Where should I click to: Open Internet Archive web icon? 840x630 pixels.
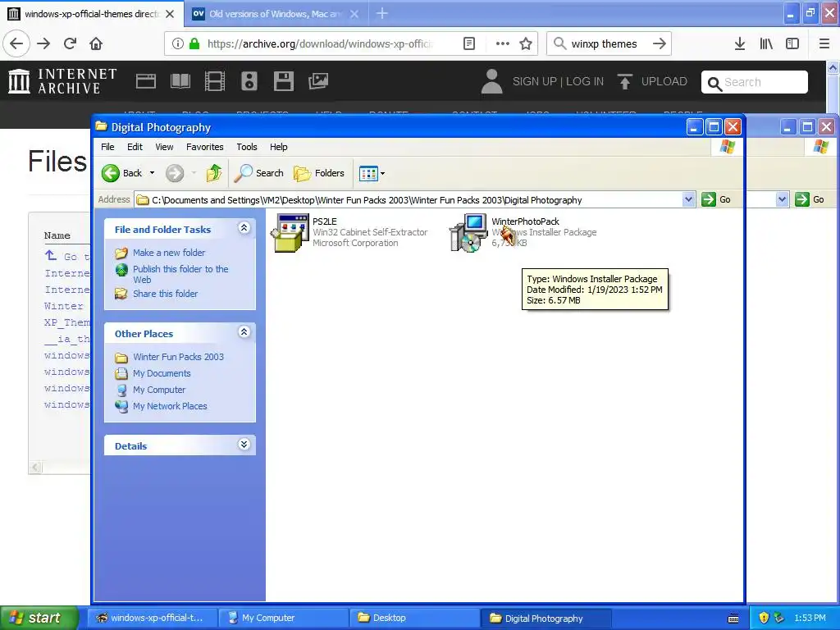point(146,81)
